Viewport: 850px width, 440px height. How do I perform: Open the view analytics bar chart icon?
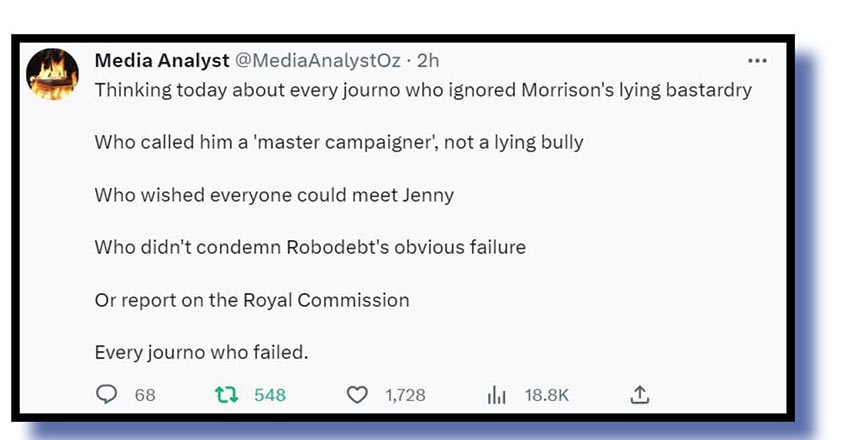click(x=496, y=395)
